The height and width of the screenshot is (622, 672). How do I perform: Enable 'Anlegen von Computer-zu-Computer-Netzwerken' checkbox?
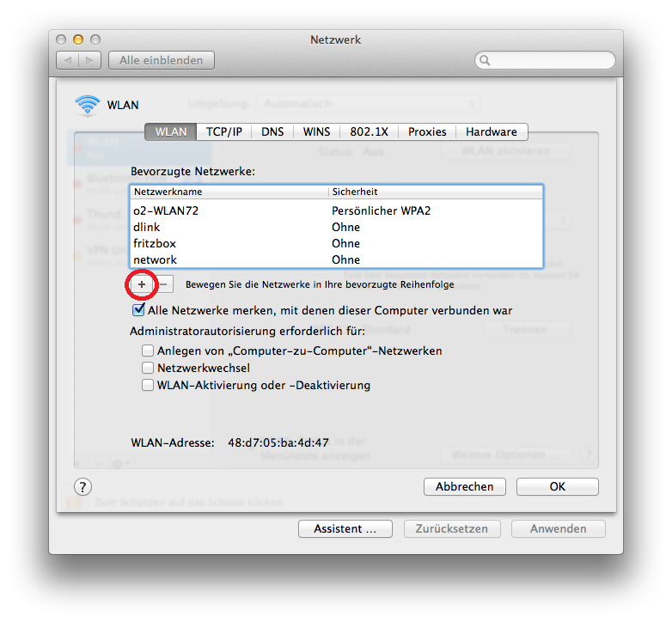(148, 351)
